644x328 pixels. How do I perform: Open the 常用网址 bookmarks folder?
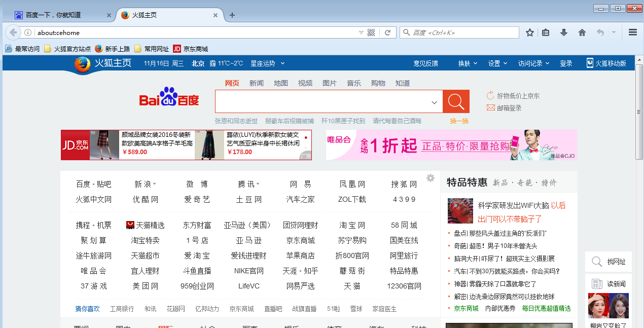(152, 49)
